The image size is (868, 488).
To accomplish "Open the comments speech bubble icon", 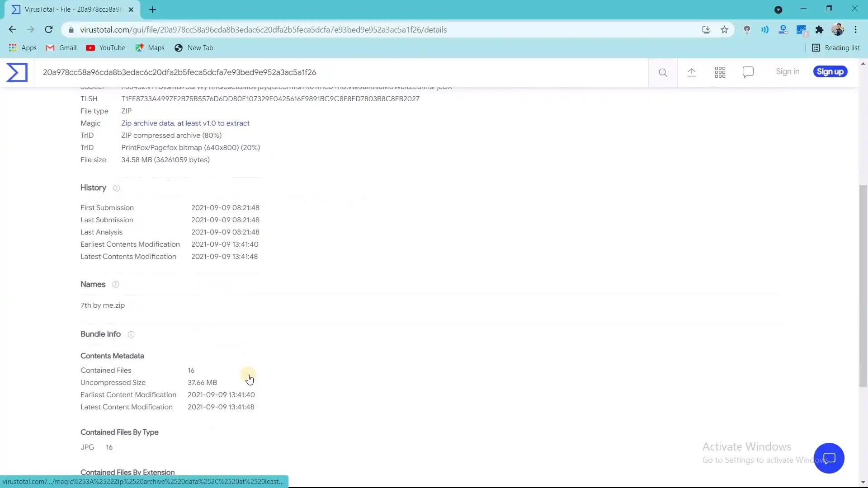I will (748, 72).
